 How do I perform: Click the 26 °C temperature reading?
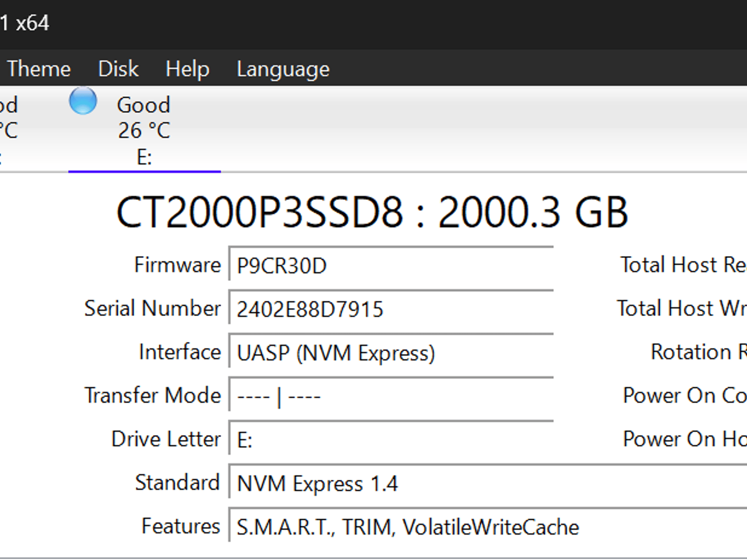144,131
